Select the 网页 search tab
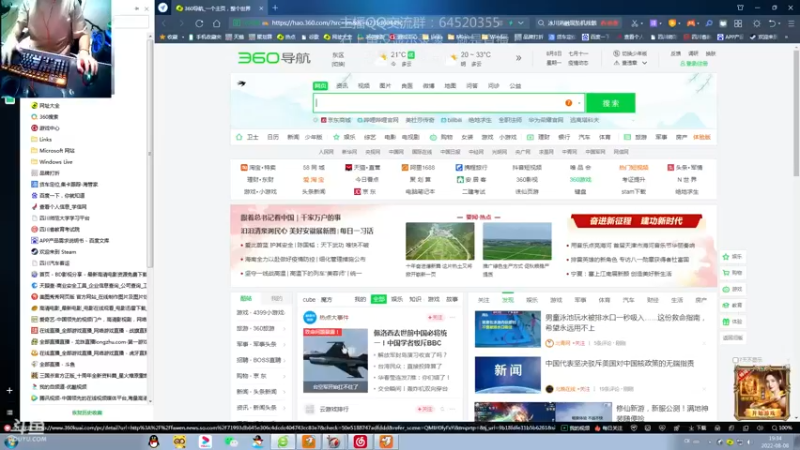800x450 pixels. (x=320, y=86)
